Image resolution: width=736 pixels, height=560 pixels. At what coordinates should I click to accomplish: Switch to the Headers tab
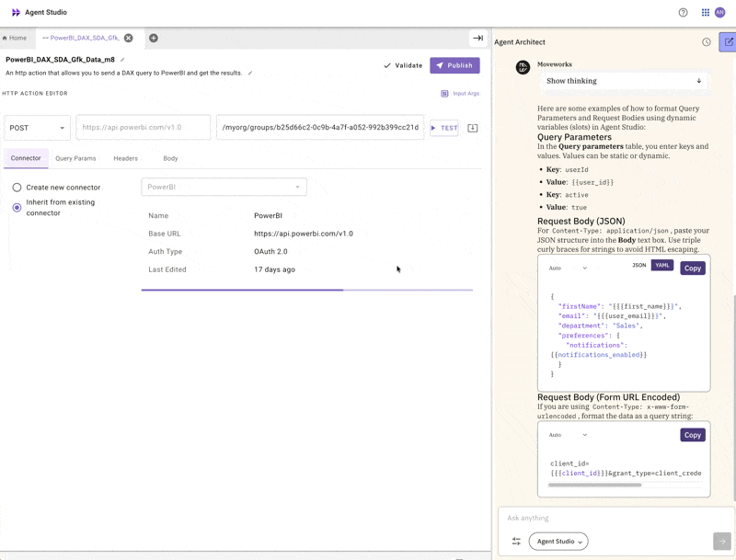coord(125,158)
